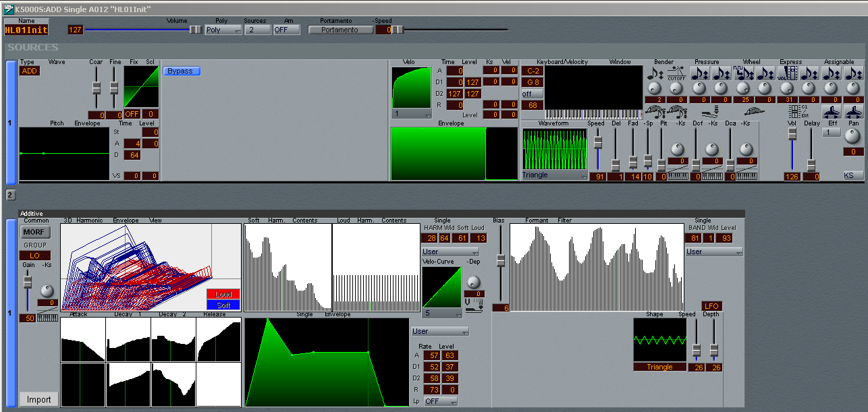Click the HL01Init name field
The image size is (868, 412).
click(x=26, y=30)
